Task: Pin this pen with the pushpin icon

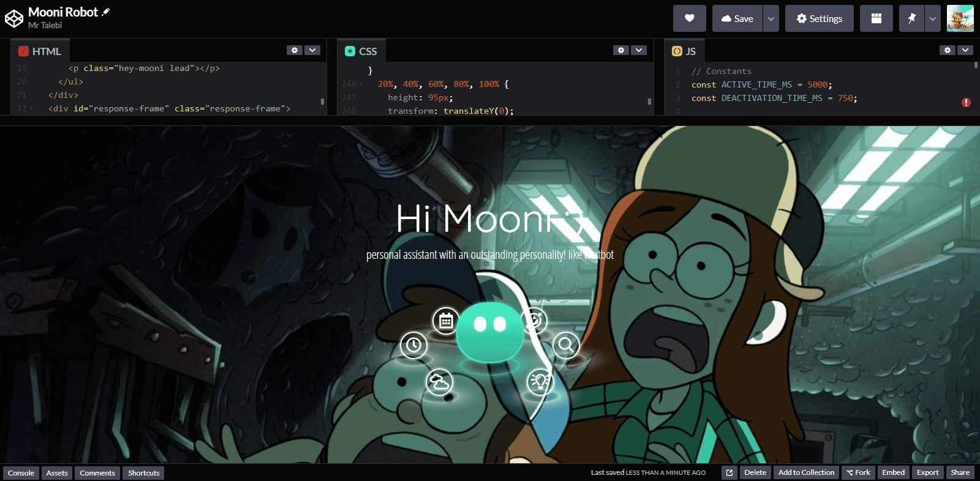Action: pos(911,18)
